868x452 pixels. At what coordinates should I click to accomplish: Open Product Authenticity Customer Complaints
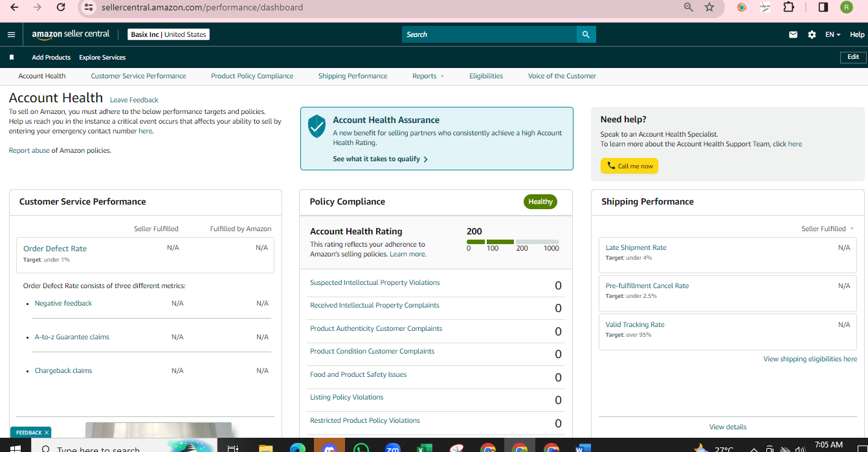coord(376,328)
